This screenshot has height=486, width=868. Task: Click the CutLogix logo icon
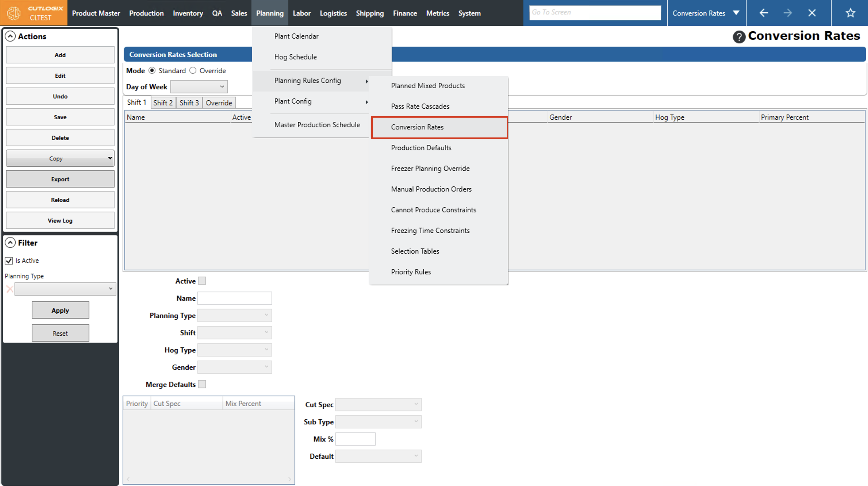click(14, 13)
